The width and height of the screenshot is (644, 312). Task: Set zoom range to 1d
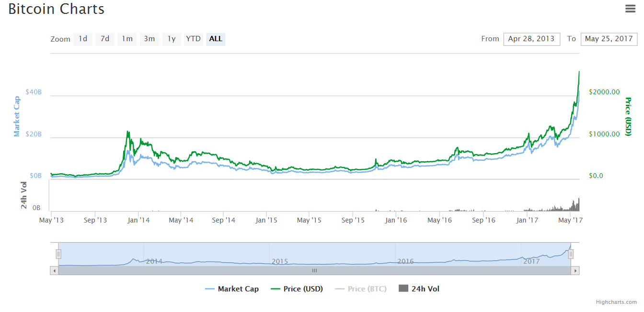(x=83, y=39)
